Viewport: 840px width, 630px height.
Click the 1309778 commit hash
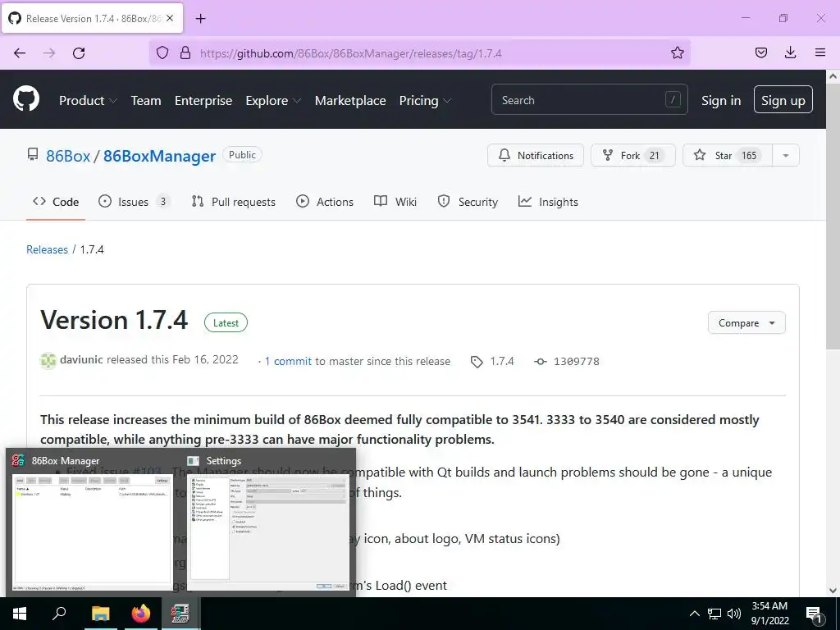(x=577, y=362)
